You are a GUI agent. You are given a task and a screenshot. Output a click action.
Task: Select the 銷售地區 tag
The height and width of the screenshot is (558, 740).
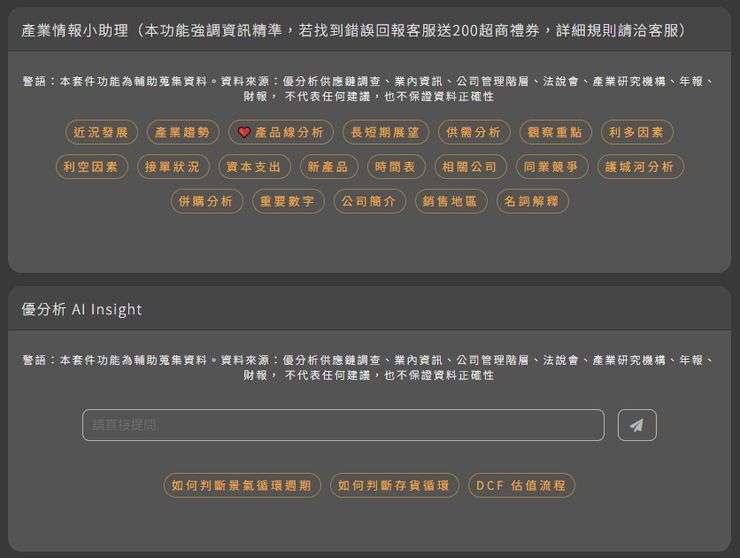(x=451, y=202)
